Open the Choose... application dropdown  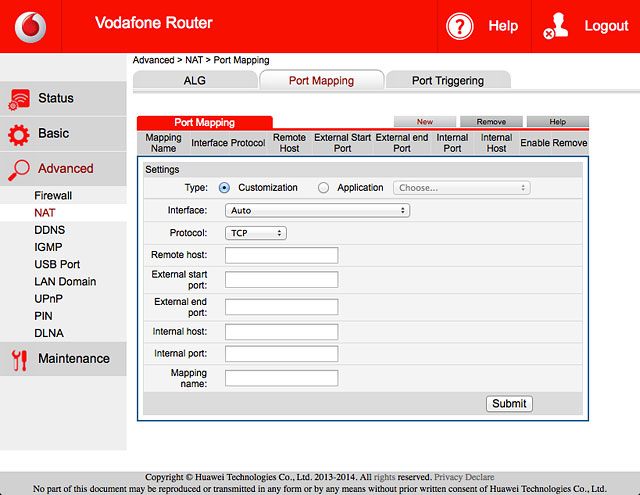click(462, 188)
